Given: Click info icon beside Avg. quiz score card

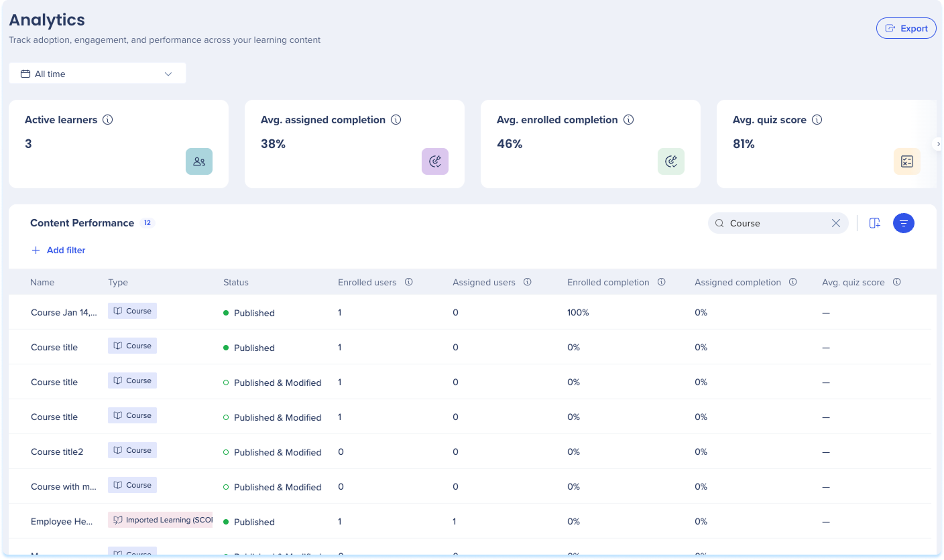Looking at the screenshot, I should [x=817, y=120].
